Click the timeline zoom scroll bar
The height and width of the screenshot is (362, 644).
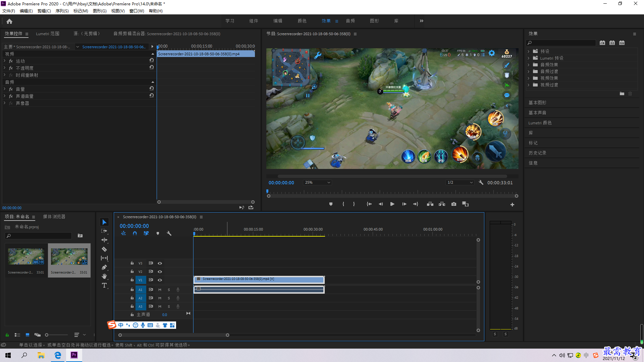click(x=174, y=335)
